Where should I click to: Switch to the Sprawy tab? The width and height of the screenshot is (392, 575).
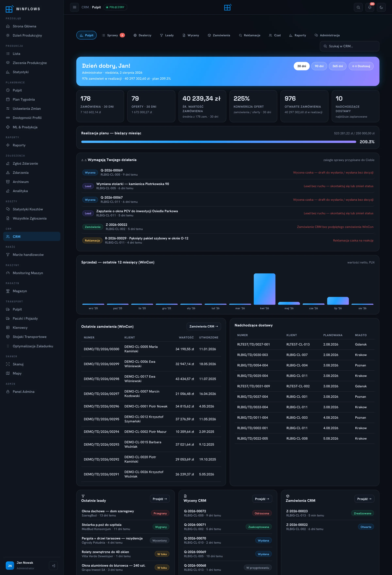(x=113, y=35)
